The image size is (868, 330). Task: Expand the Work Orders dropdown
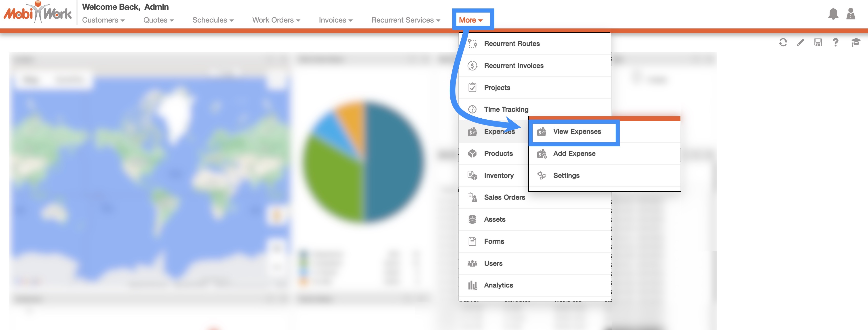click(x=276, y=20)
